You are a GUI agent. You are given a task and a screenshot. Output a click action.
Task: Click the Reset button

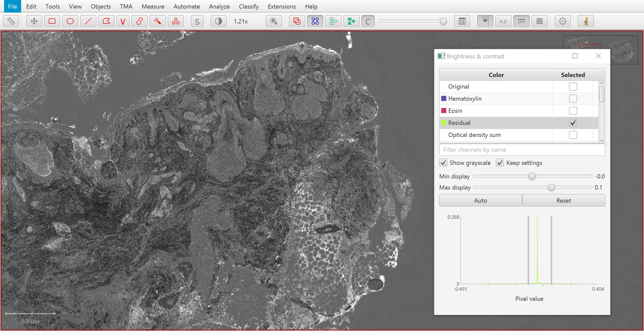[563, 200]
